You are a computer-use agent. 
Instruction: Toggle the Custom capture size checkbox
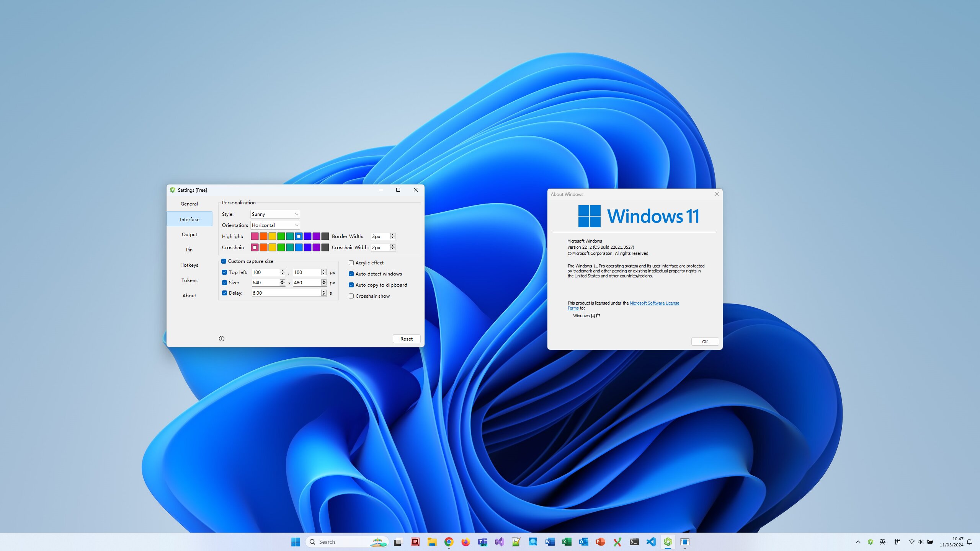click(224, 261)
